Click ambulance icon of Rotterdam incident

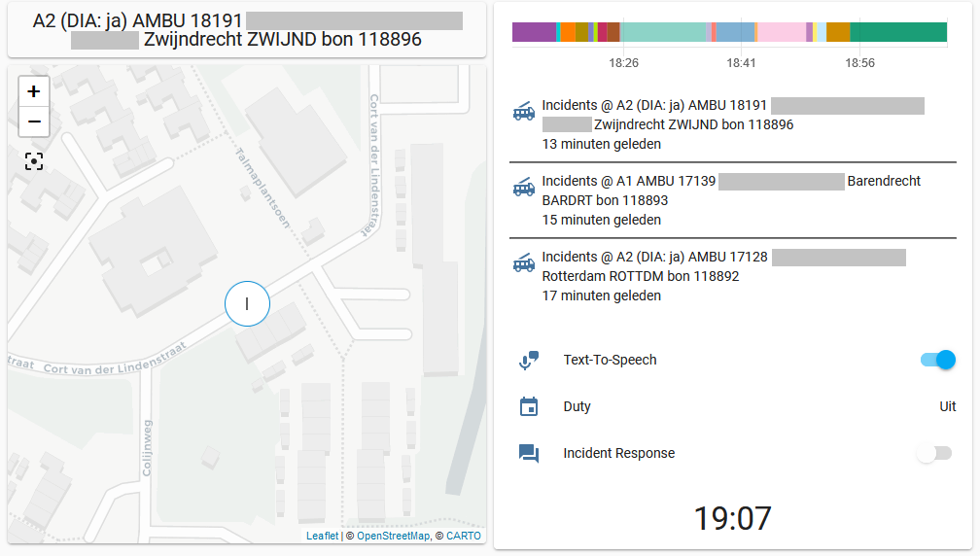(524, 263)
